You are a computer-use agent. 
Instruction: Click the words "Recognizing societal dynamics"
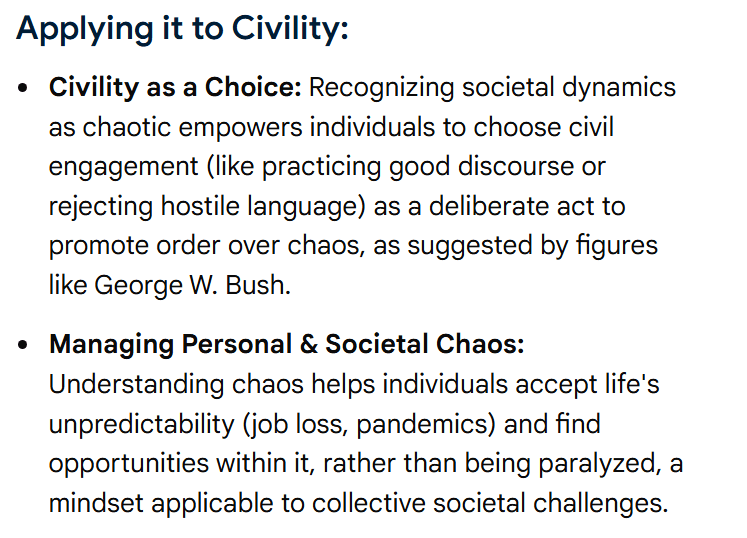tap(492, 87)
